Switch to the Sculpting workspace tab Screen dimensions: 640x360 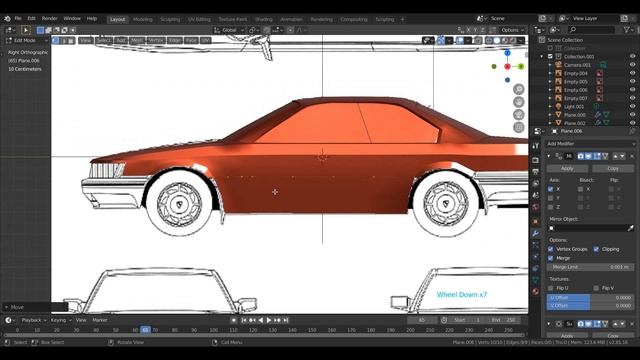170,19
